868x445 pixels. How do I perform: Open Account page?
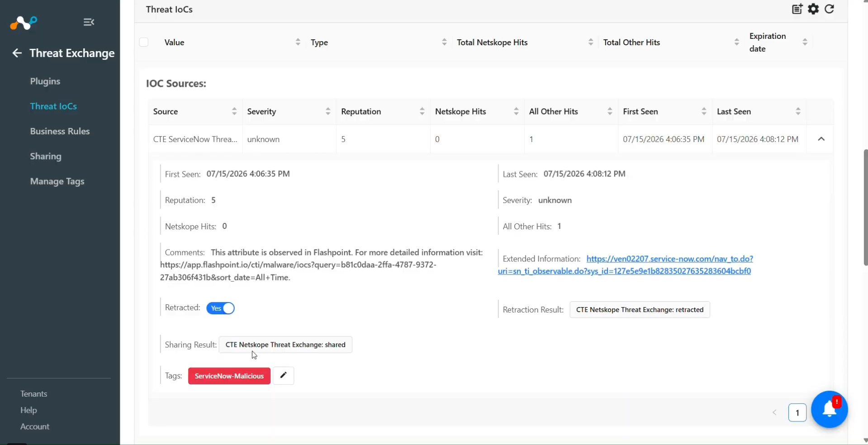(35, 426)
